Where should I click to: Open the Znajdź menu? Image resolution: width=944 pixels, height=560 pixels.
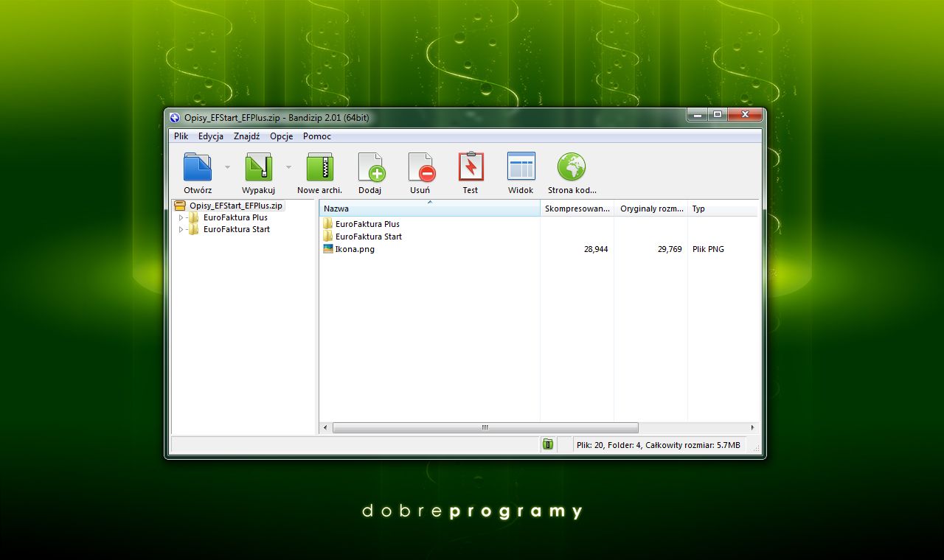pyautogui.click(x=247, y=136)
